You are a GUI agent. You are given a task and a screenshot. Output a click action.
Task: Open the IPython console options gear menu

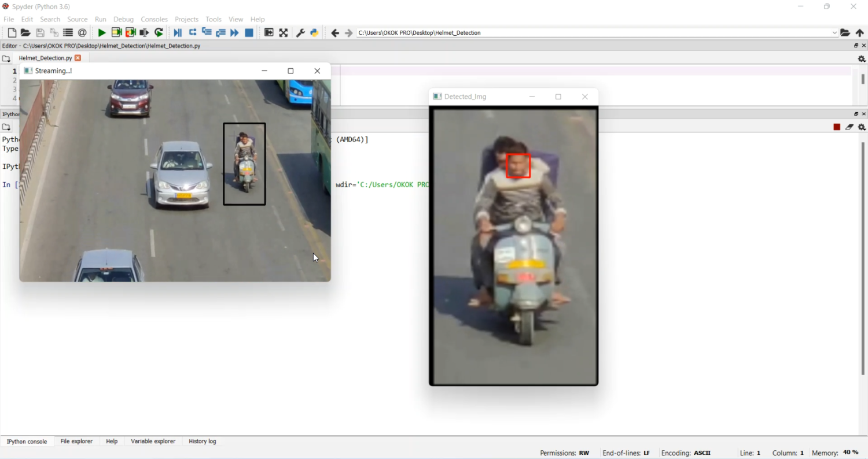point(862,127)
